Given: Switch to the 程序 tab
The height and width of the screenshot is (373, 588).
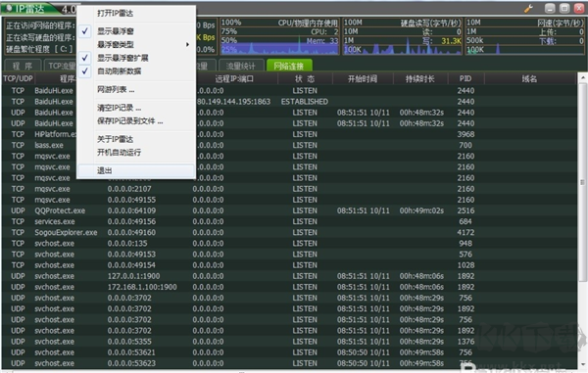Looking at the screenshot, I should pos(23,66).
